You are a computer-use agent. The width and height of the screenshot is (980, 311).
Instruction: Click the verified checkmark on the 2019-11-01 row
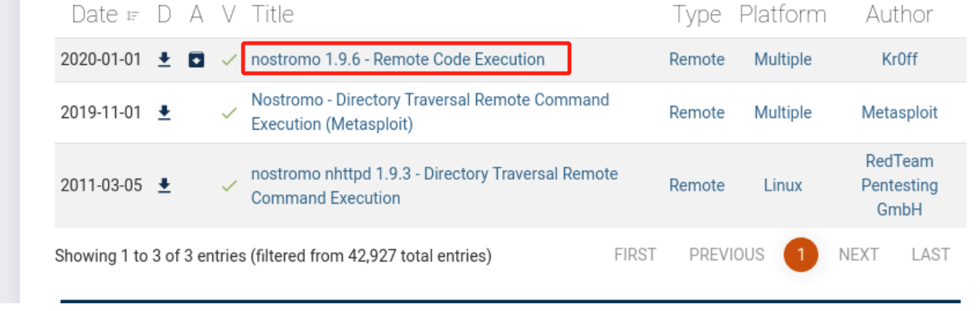(228, 113)
